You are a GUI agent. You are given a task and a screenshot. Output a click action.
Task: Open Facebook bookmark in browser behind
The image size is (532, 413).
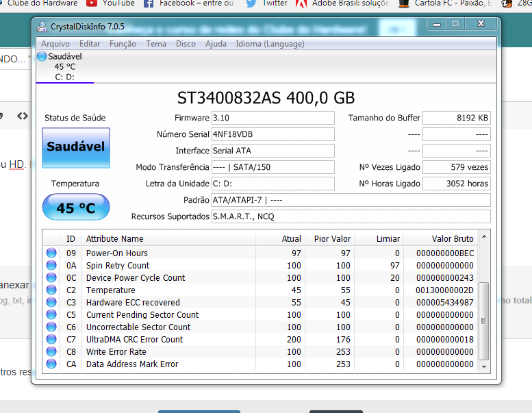188,3
